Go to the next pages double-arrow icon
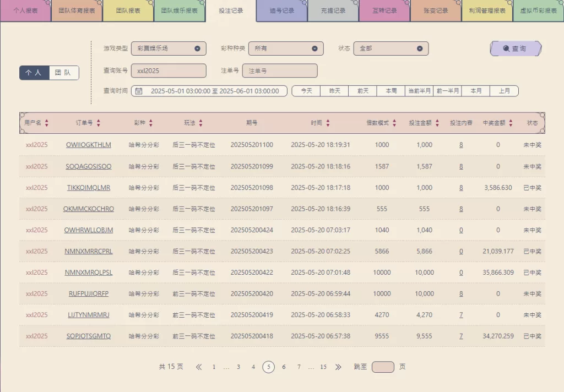The image size is (564, 392). coord(338,367)
